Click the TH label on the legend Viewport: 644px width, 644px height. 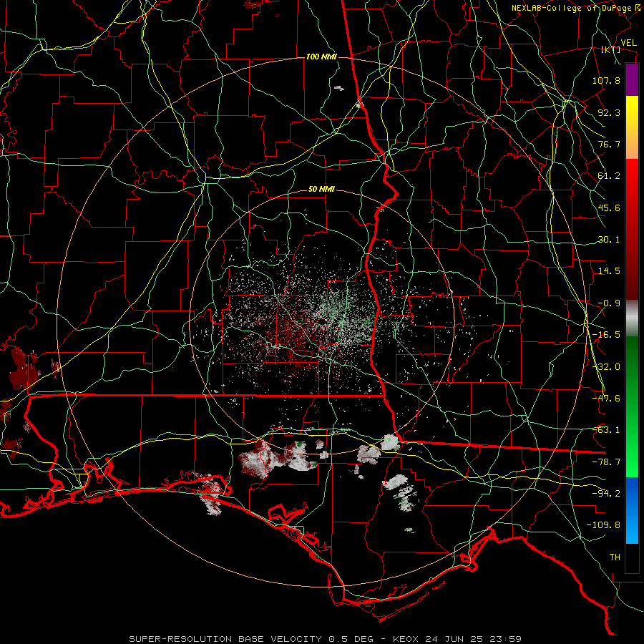(615, 557)
